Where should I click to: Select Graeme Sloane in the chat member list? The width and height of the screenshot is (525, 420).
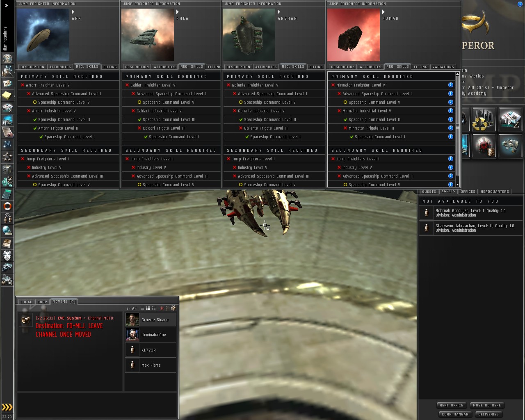pyautogui.click(x=151, y=320)
